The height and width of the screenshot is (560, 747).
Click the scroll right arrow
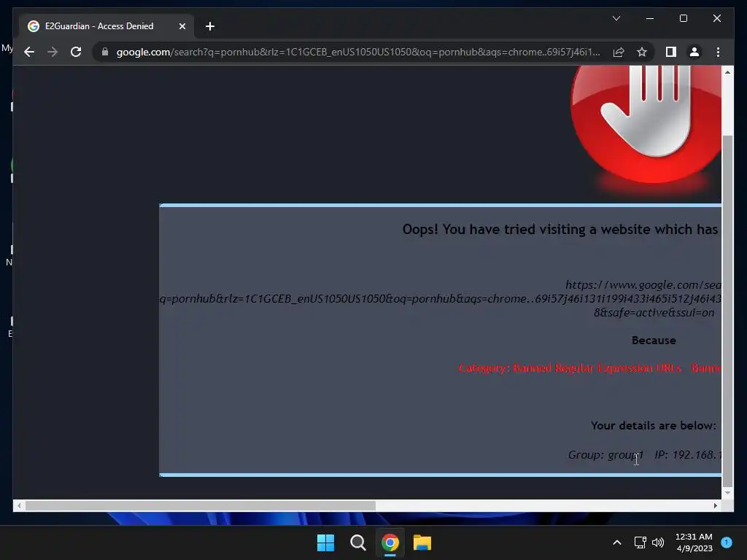(716, 506)
